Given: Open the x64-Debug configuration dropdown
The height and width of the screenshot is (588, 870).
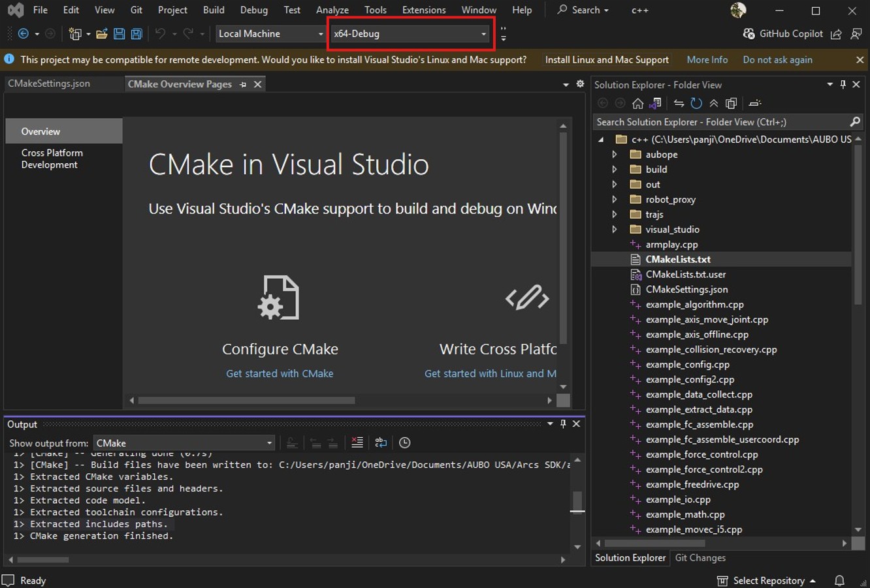Looking at the screenshot, I should coord(411,34).
